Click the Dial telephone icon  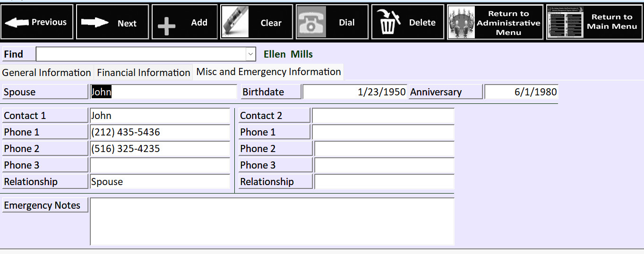pyautogui.click(x=311, y=22)
